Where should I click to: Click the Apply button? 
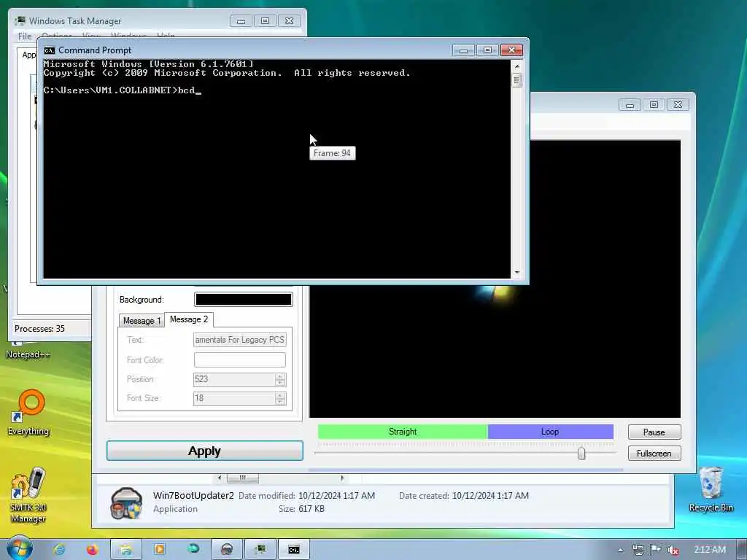(205, 451)
